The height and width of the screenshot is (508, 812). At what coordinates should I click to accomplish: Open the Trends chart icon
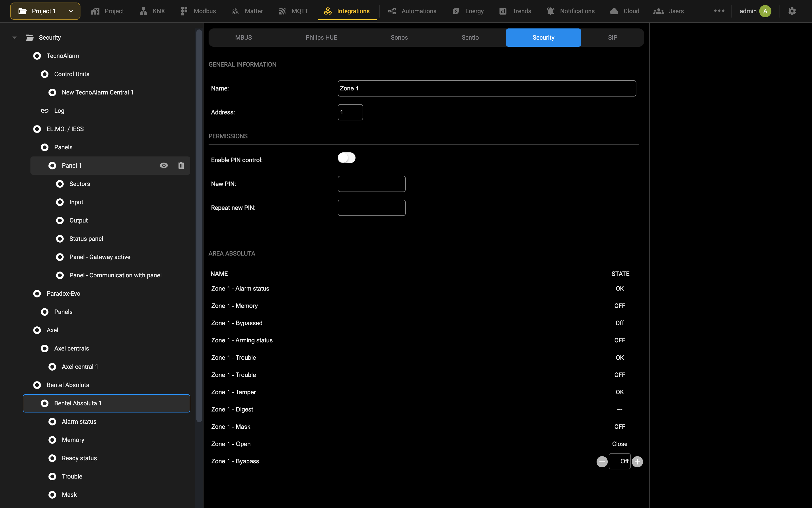[503, 11]
